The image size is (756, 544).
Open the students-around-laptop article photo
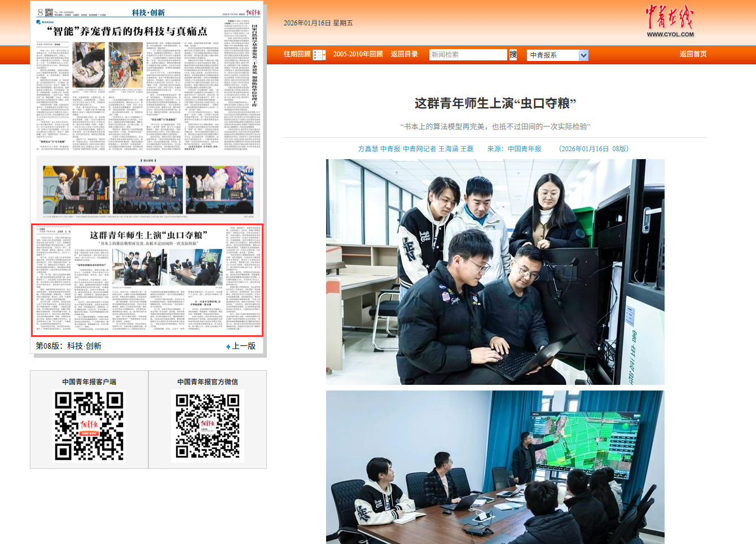495,272
